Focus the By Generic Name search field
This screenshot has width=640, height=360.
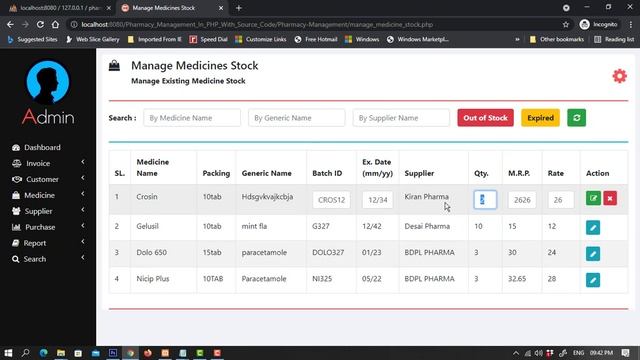click(296, 118)
